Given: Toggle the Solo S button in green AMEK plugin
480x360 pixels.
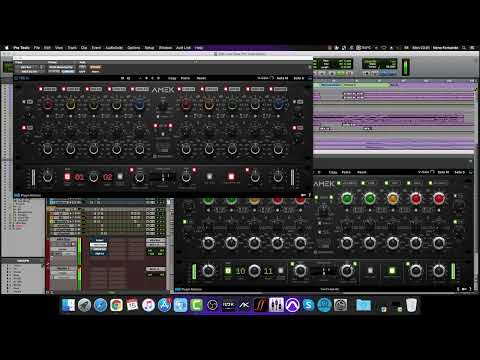Looking at the screenshot, I should 460,172.
